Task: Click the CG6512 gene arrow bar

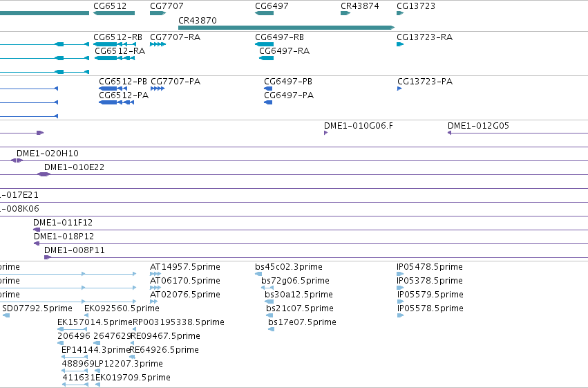Action: (x=114, y=13)
